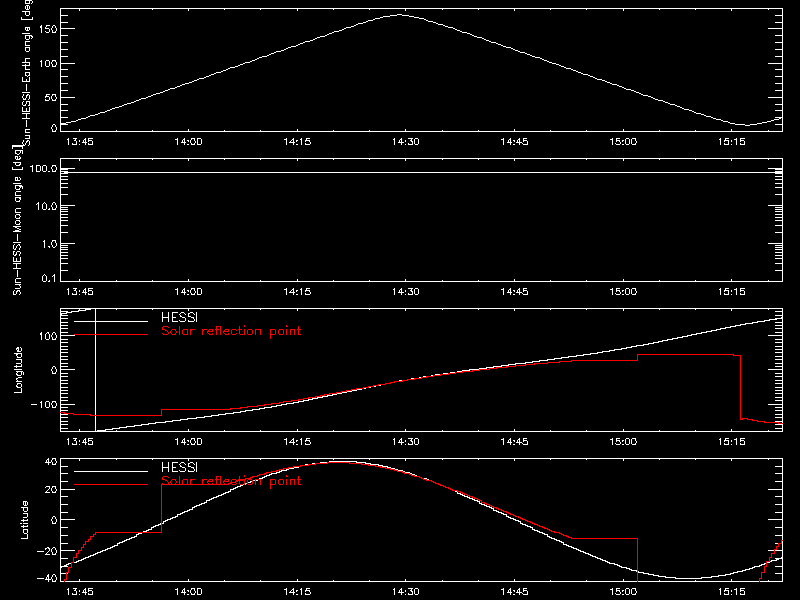
Task: Select the 150 tick on Earth angle plot
Action: click(x=47, y=29)
